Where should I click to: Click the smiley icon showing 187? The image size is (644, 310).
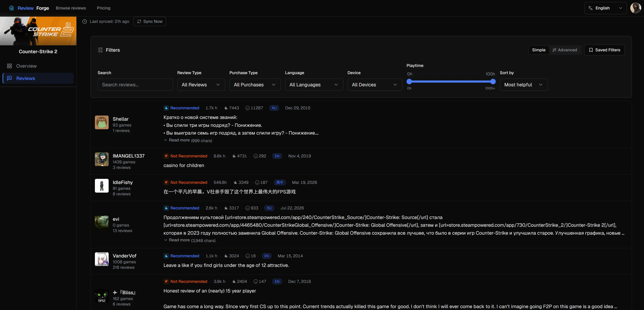(x=257, y=182)
